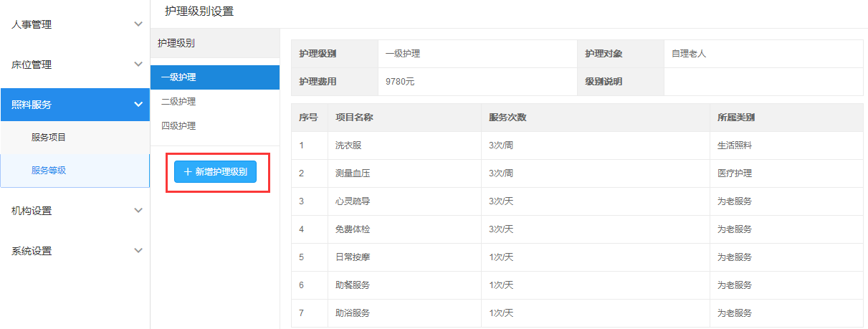
Task: Click the 服务次数 column header
Action: click(507, 118)
